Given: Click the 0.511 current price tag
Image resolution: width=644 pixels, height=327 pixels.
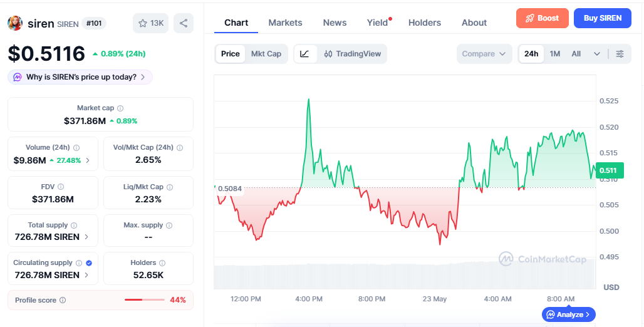Looking at the screenshot, I should (x=610, y=170).
